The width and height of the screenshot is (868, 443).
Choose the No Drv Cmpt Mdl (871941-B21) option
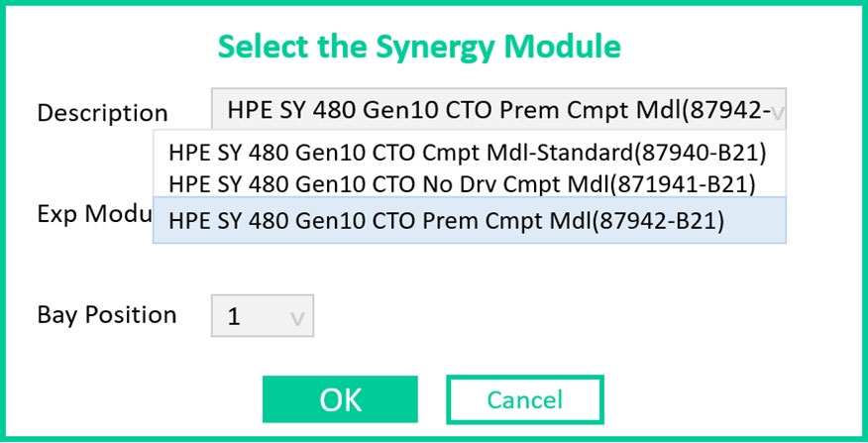pyautogui.click(x=462, y=183)
